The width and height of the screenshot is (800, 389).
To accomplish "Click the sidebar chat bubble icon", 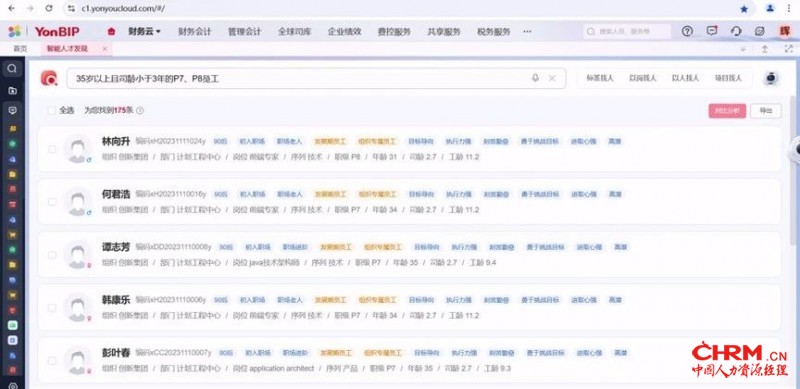I will click(x=12, y=110).
